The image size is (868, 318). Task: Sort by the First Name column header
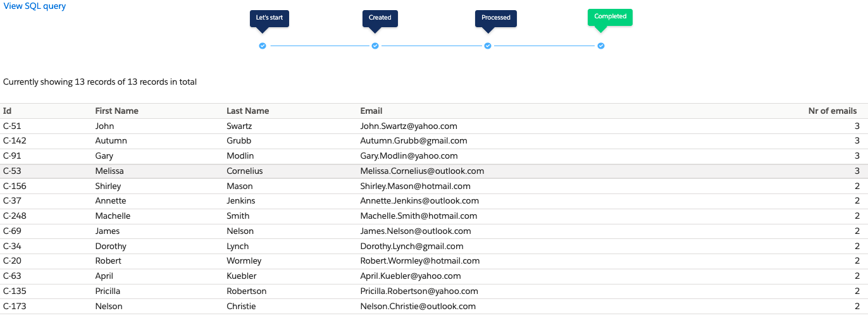coord(116,111)
